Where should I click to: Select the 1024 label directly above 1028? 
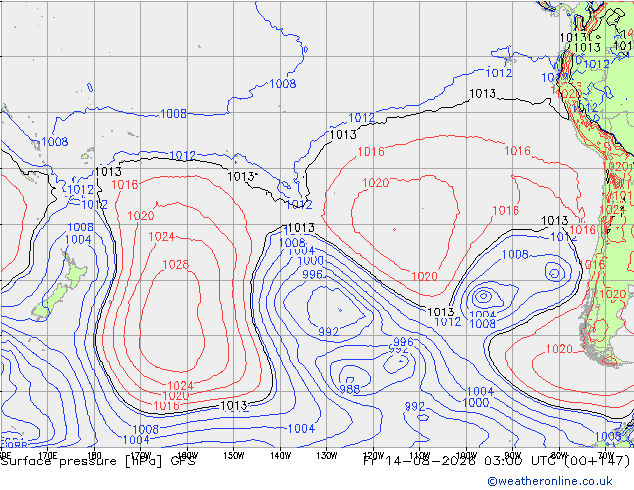click(161, 237)
